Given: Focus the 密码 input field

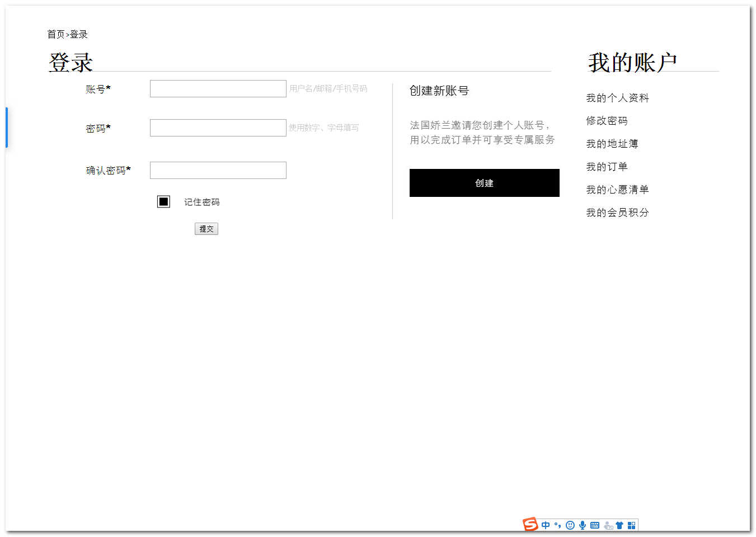Looking at the screenshot, I should pos(218,128).
